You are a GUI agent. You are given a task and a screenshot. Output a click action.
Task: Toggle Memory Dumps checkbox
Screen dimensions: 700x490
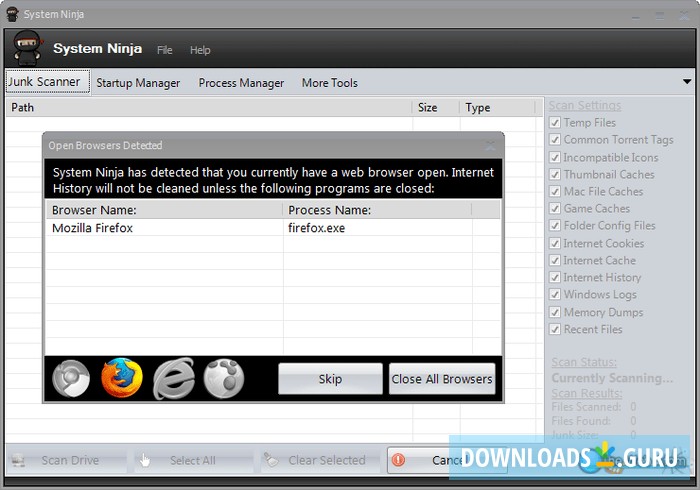[555, 312]
